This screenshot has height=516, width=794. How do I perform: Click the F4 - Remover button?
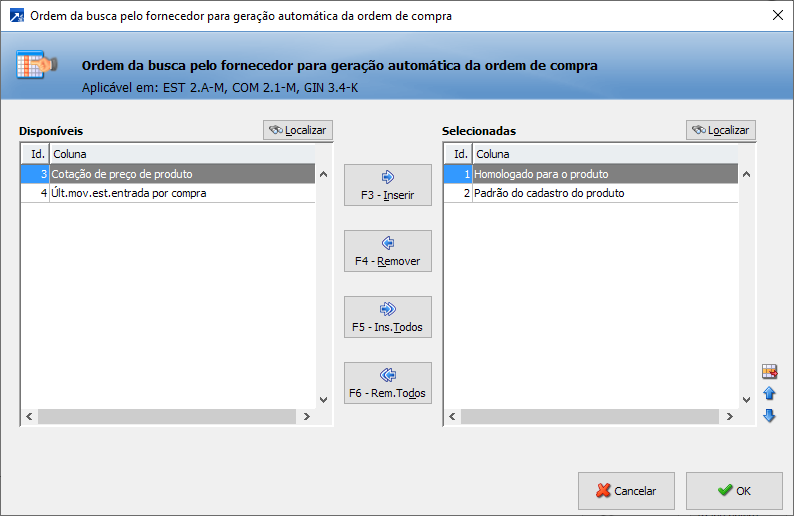point(388,251)
